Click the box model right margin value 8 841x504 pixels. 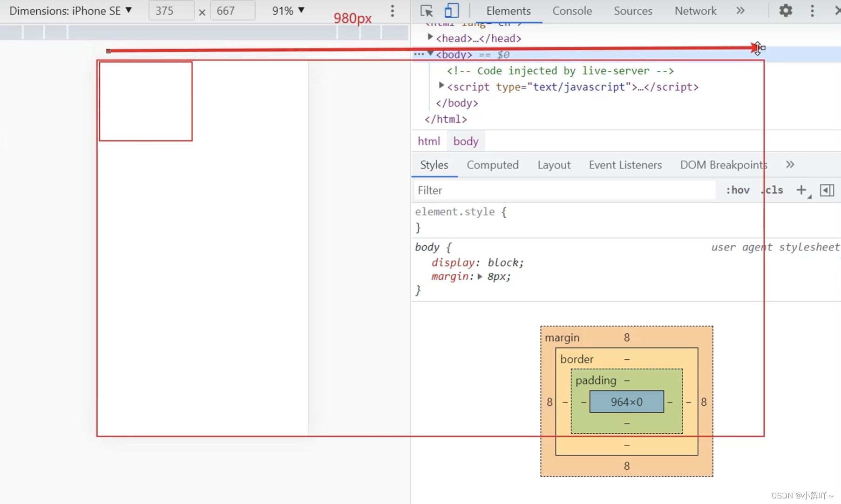pyautogui.click(x=704, y=402)
